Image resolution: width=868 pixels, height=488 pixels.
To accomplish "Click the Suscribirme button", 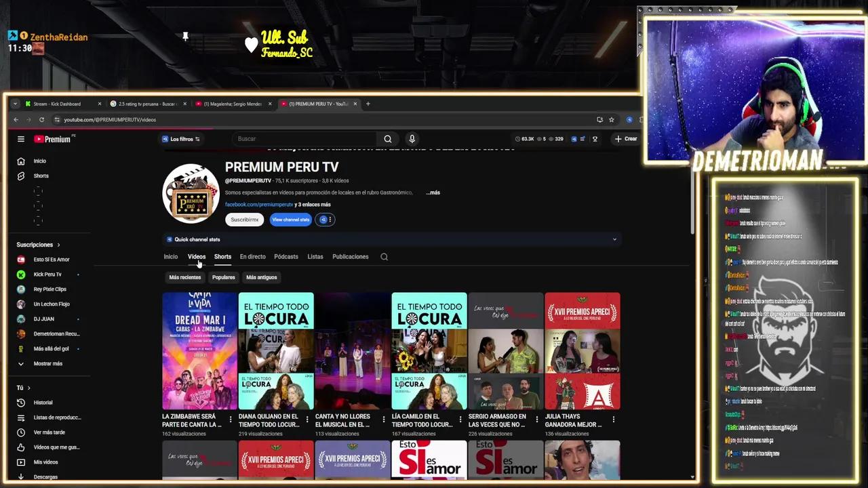I will pos(244,220).
